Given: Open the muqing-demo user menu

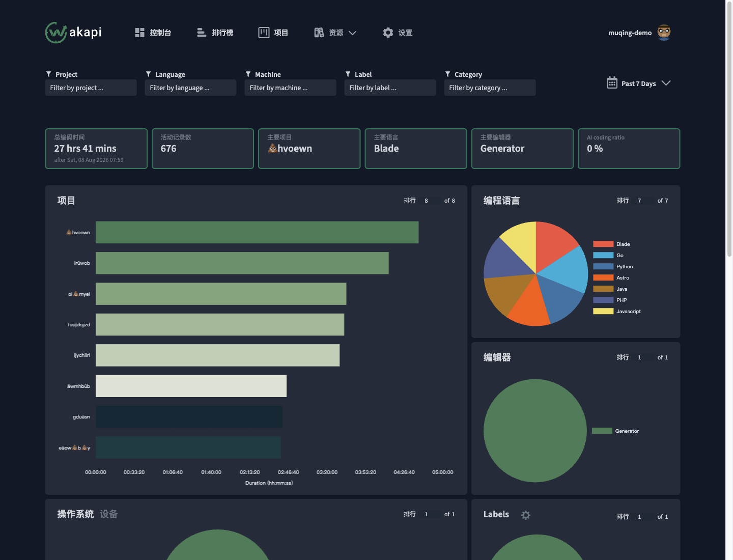Looking at the screenshot, I should [x=639, y=33].
